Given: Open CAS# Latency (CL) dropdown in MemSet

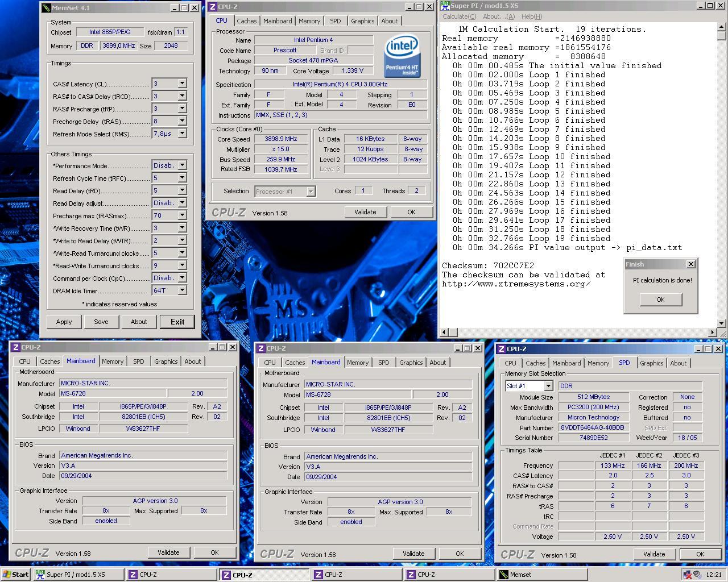Looking at the screenshot, I should pos(182,84).
